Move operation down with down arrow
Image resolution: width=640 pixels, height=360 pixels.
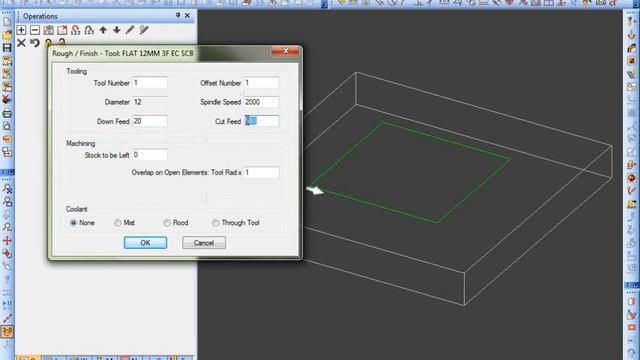pyautogui.click(x=116, y=30)
